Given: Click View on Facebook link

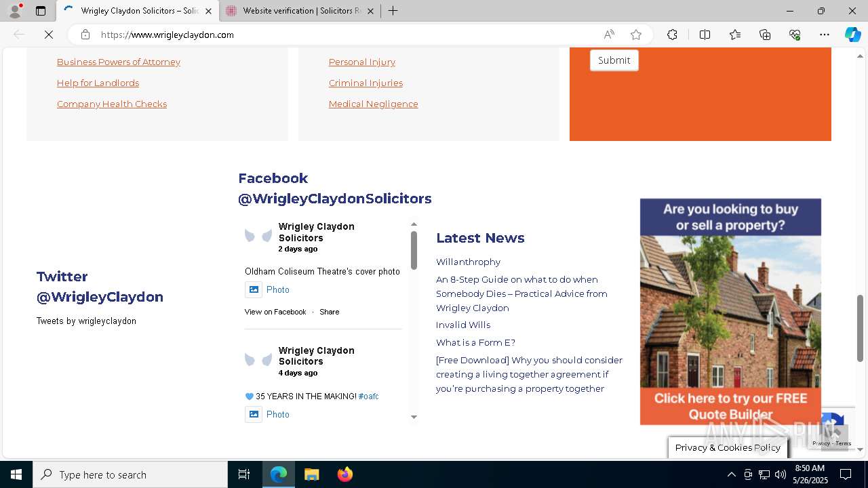Looking at the screenshot, I should (x=275, y=312).
